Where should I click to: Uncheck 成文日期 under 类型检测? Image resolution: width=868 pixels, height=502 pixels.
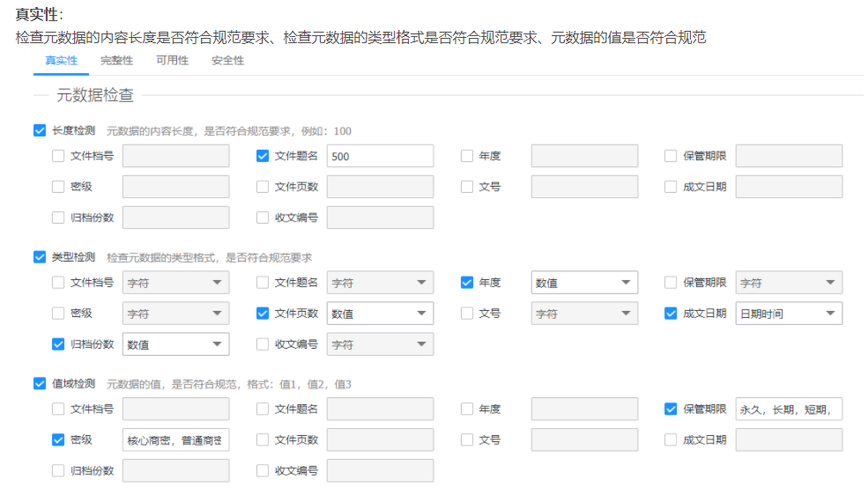(671, 314)
